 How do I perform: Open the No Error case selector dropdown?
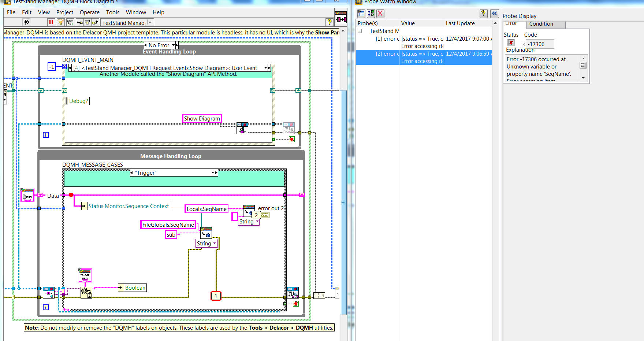(173, 45)
